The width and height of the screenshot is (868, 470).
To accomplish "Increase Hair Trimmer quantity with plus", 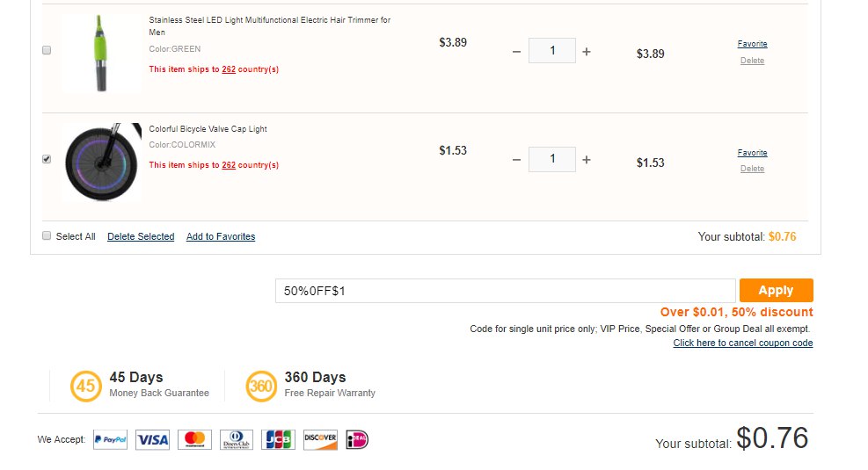I will coord(587,52).
